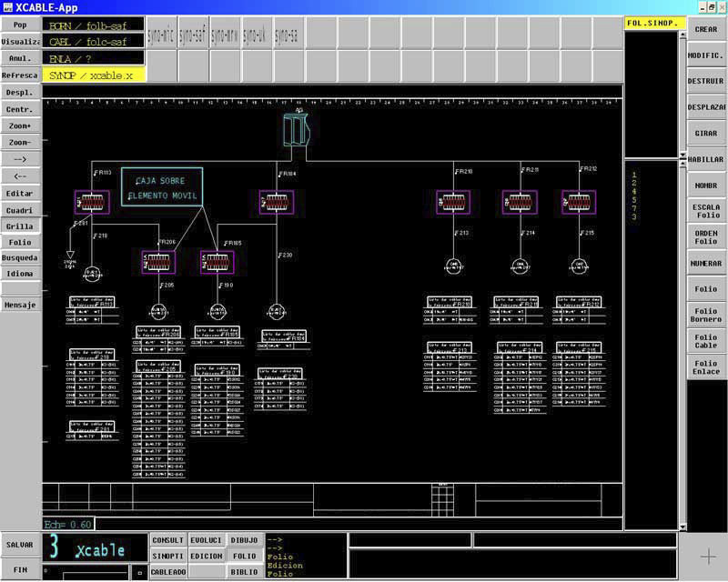Open the syno-saf folio tab
The height and width of the screenshot is (582, 728).
(193, 34)
